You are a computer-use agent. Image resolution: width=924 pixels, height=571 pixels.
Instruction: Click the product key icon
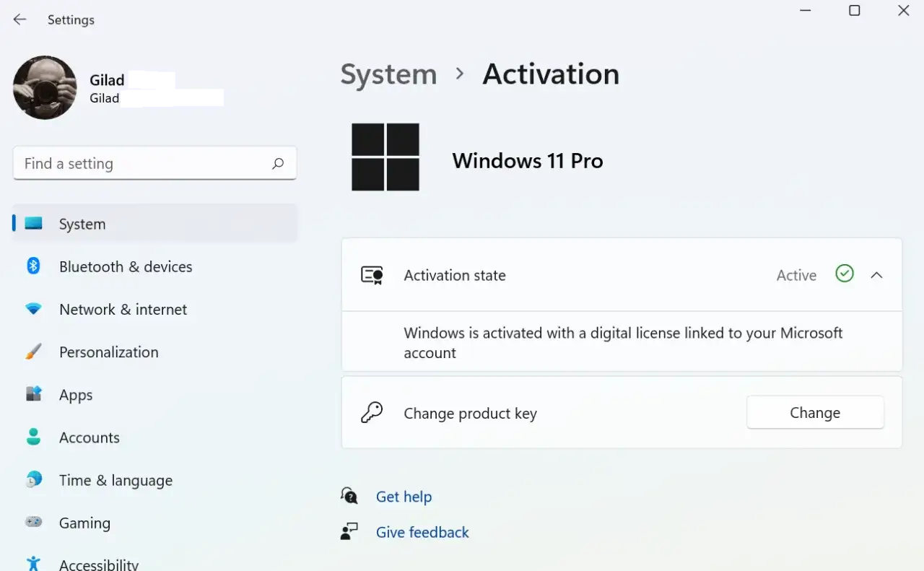pos(372,413)
